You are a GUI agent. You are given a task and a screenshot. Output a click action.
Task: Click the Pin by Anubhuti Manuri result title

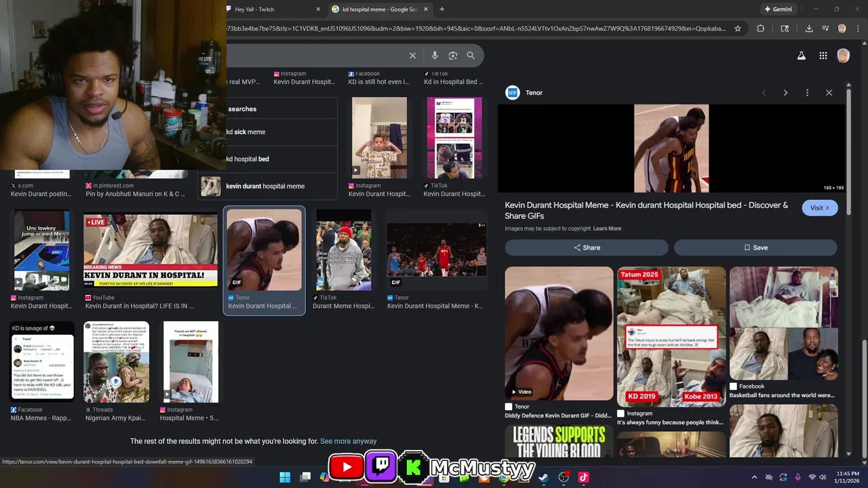(x=135, y=194)
